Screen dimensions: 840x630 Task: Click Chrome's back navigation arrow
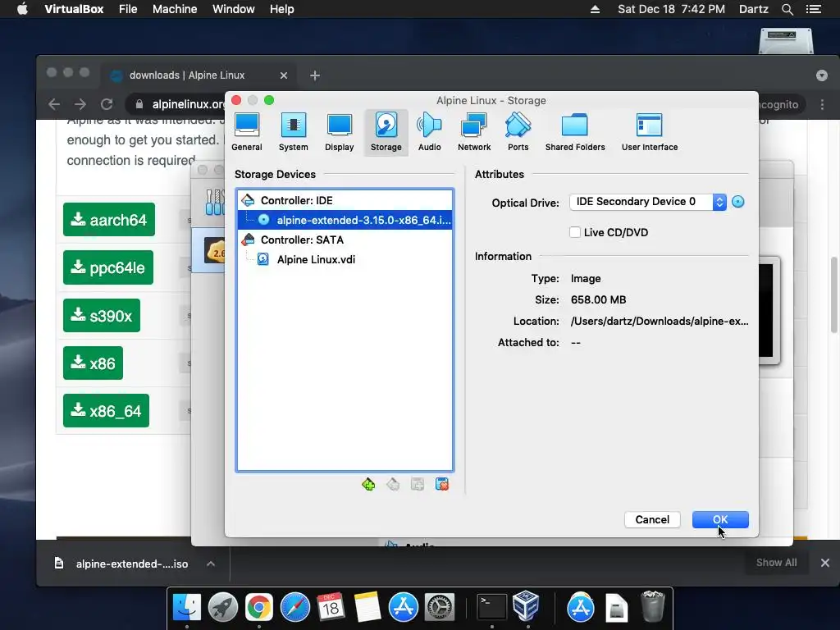click(x=54, y=104)
